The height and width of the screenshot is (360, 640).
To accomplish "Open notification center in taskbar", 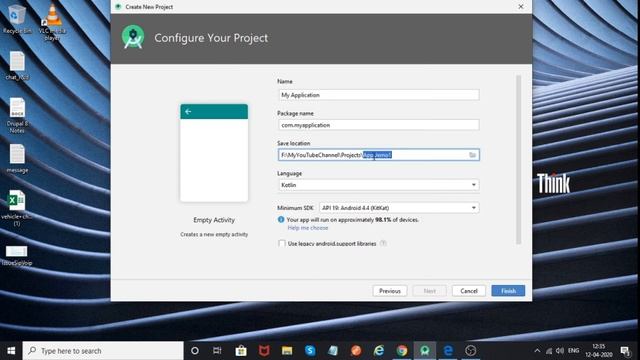I will tap(625, 351).
